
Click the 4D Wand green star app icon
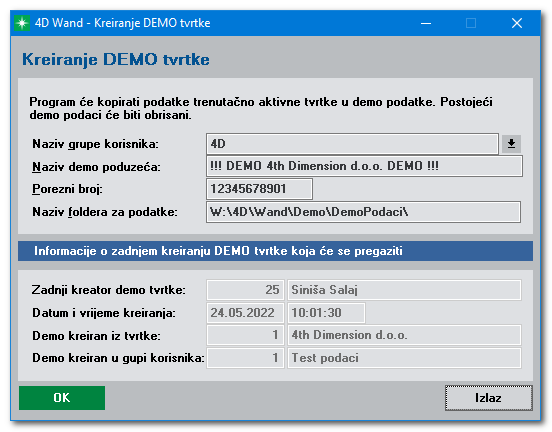pos(22,23)
